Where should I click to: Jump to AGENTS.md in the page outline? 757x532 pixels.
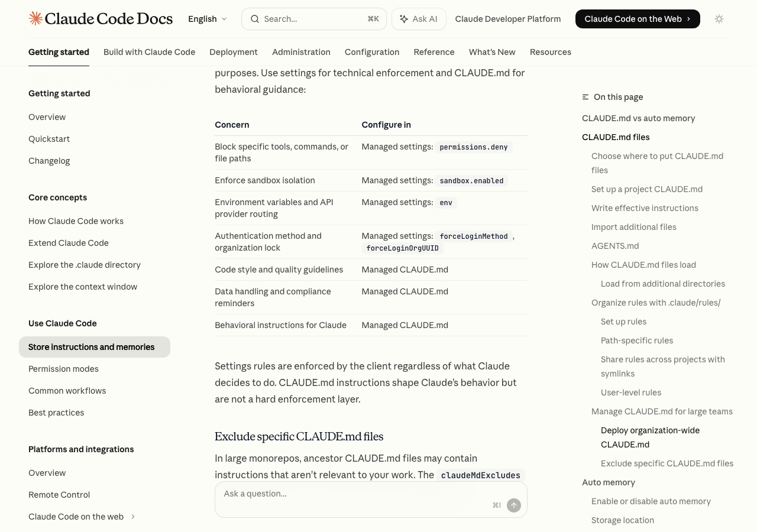(615, 246)
